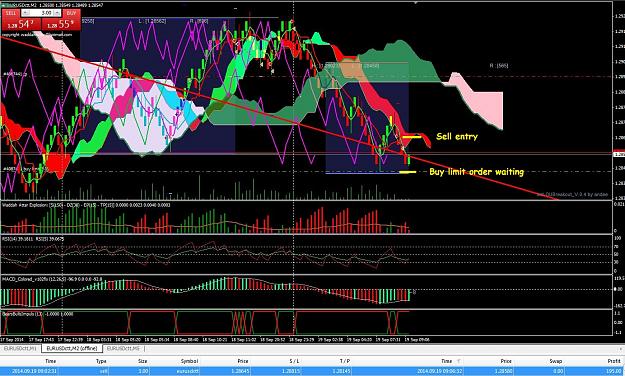Switch to the EURUSDctt,M5 chart tab
The height and width of the screenshot is (376, 625).
pyautogui.click(x=123, y=348)
